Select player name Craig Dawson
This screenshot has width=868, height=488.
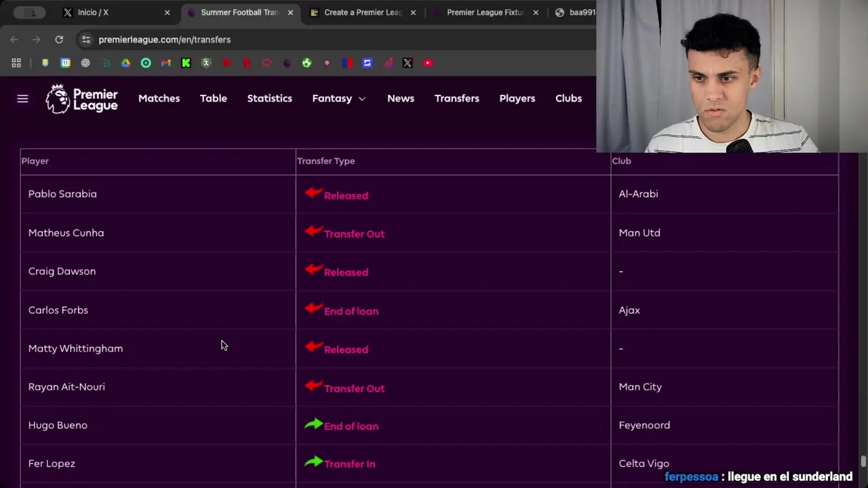pos(62,271)
